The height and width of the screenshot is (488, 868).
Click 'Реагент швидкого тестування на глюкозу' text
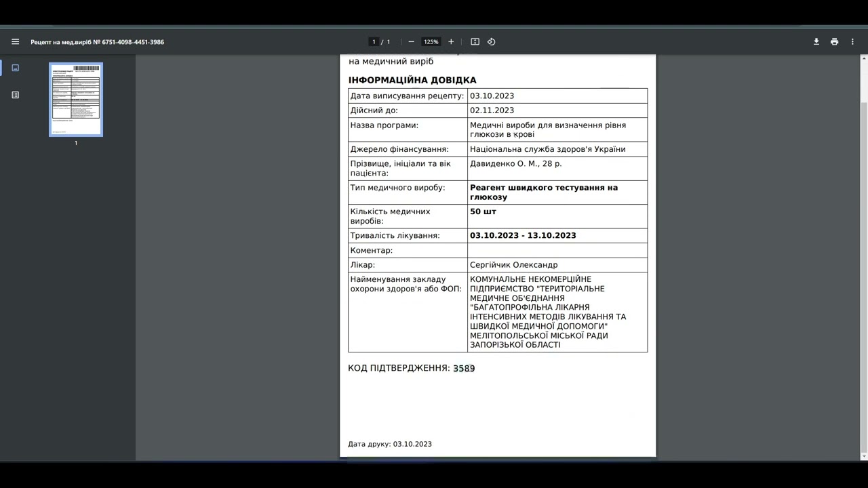tap(544, 192)
